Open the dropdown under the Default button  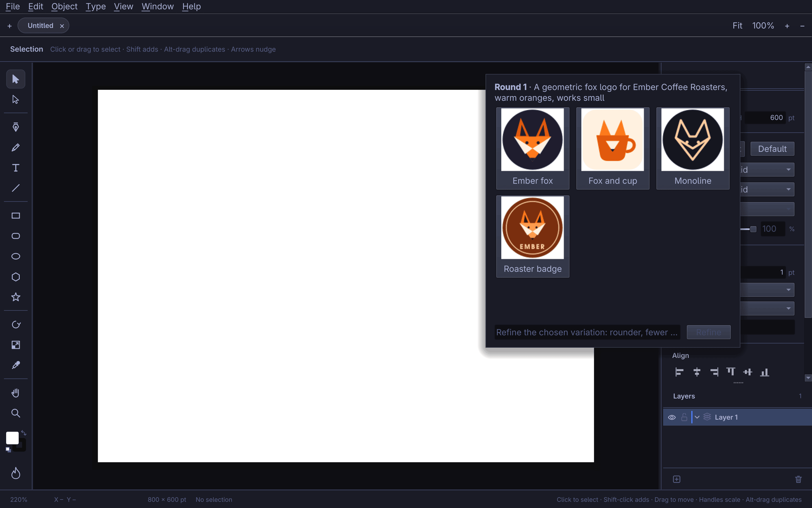767,170
